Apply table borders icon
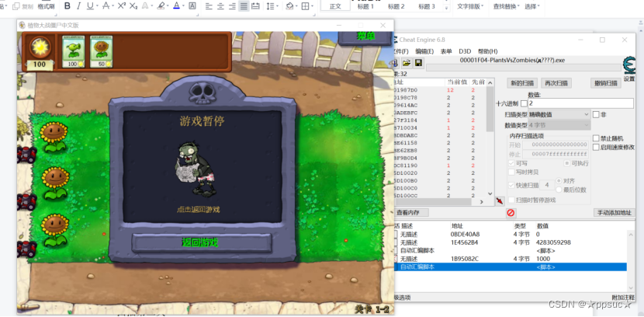 305,6
